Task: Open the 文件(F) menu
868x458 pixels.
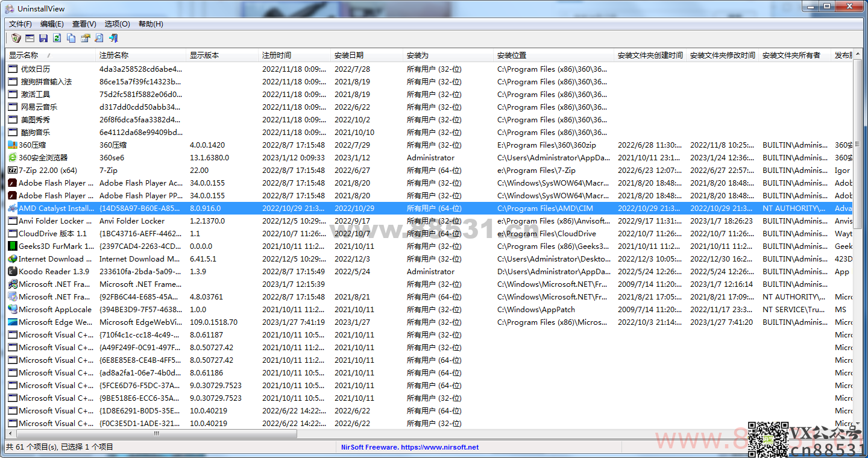Action: click(20, 24)
